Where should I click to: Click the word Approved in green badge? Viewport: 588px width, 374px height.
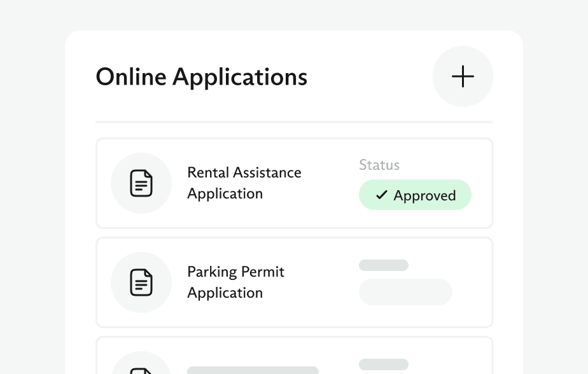click(424, 196)
